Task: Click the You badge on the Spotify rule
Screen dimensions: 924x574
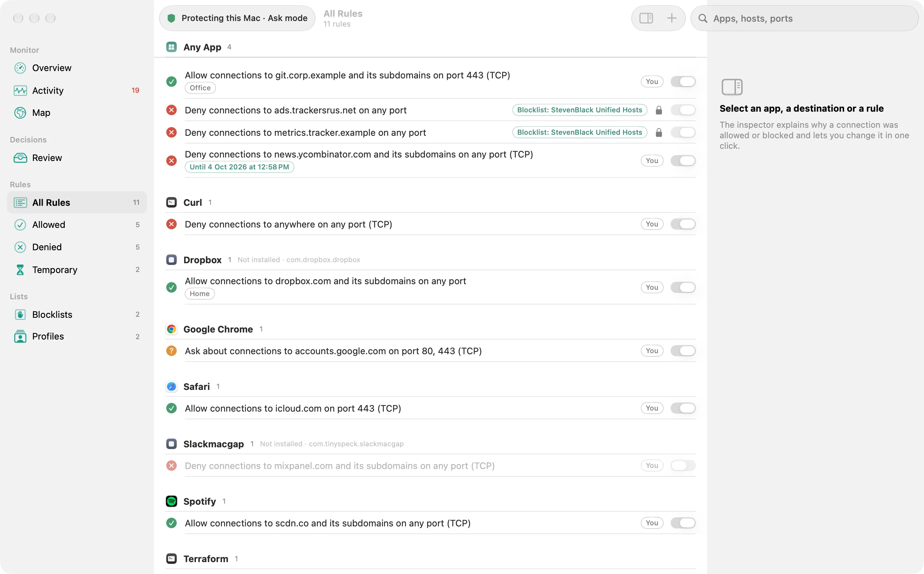Action: coord(652,523)
